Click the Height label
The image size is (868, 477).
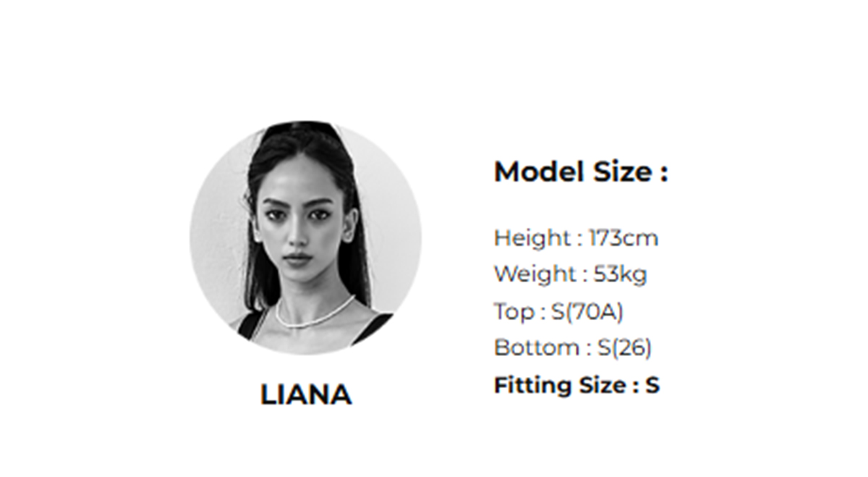coord(532,237)
